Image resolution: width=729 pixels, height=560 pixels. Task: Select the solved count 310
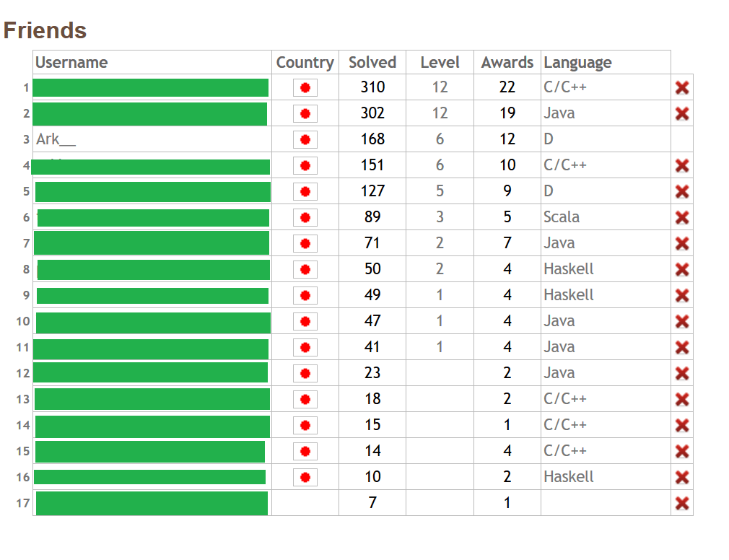(x=372, y=87)
